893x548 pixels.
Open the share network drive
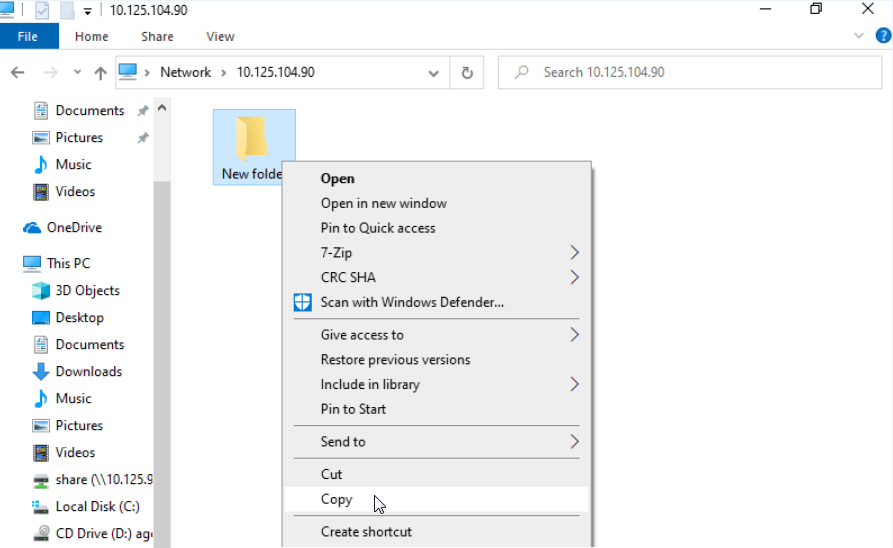(x=104, y=480)
